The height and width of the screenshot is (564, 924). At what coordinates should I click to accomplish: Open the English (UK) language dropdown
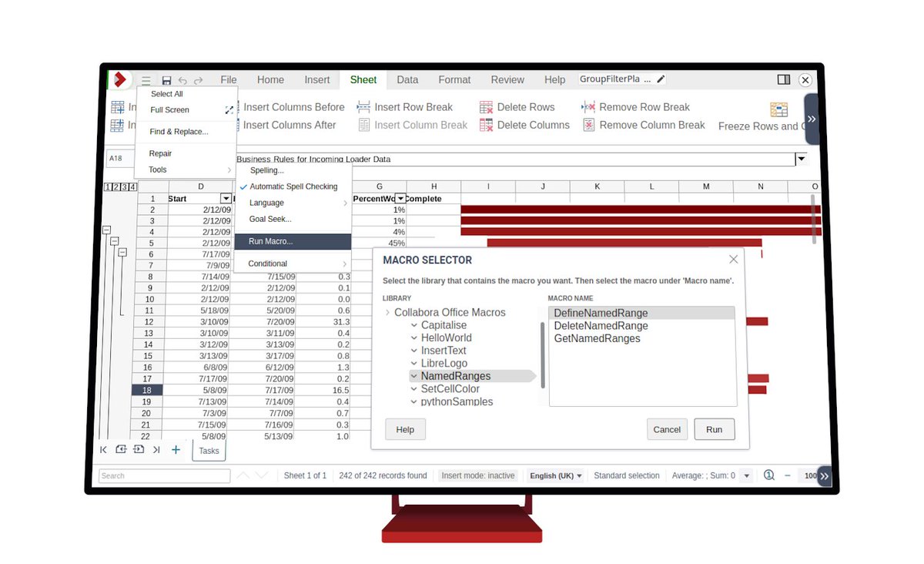pyautogui.click(x=556, y=475)
